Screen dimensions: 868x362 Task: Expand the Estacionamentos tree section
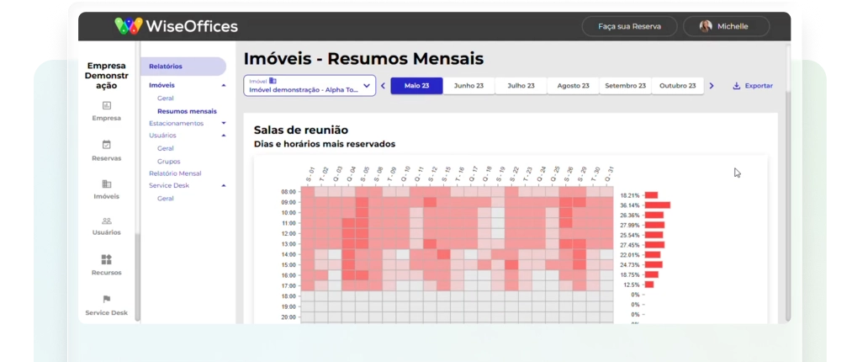(x=224, y=123)
